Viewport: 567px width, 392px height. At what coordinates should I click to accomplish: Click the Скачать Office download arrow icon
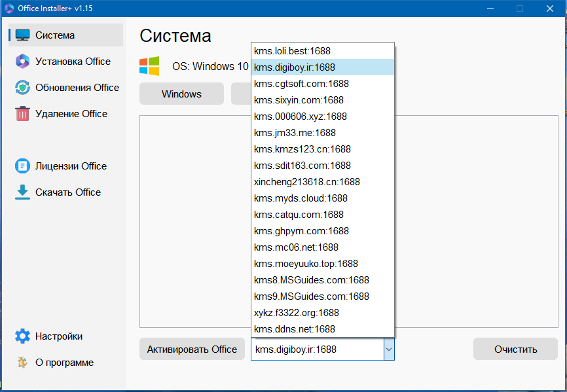22,192
